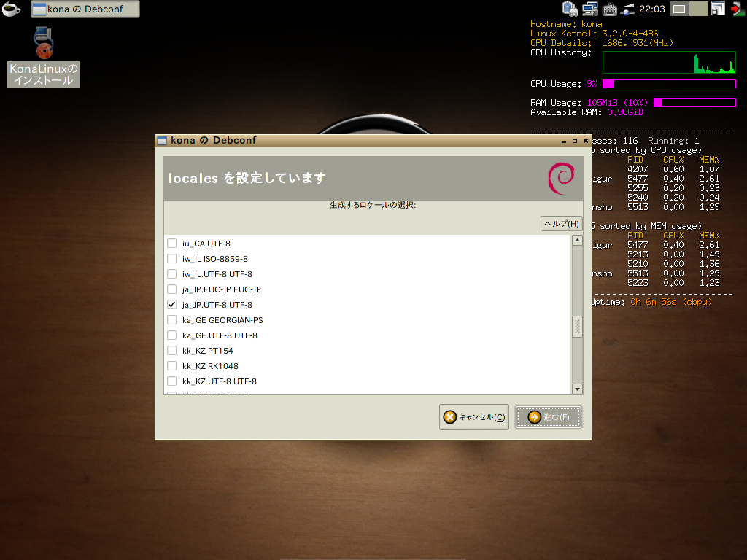The image size is (747, 560).
Task: Click the 'locales を設定しています' heading
Action: (247, 178)
